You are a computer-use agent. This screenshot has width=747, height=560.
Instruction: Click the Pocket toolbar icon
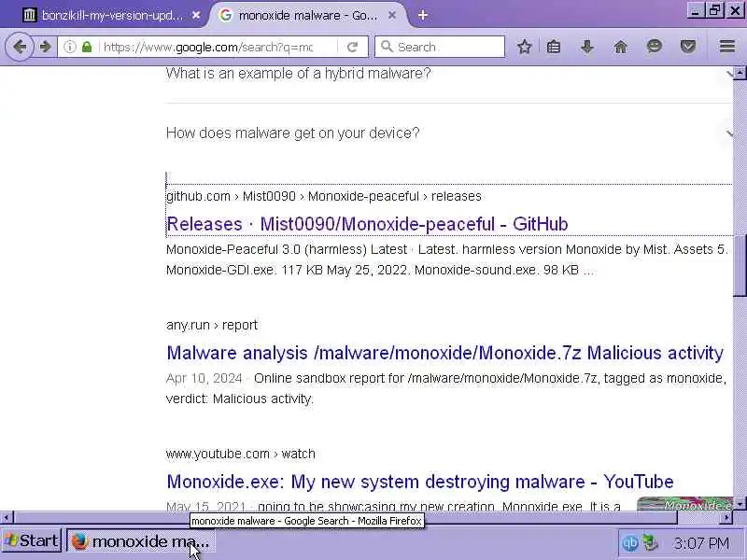click(x=688, y=47)
